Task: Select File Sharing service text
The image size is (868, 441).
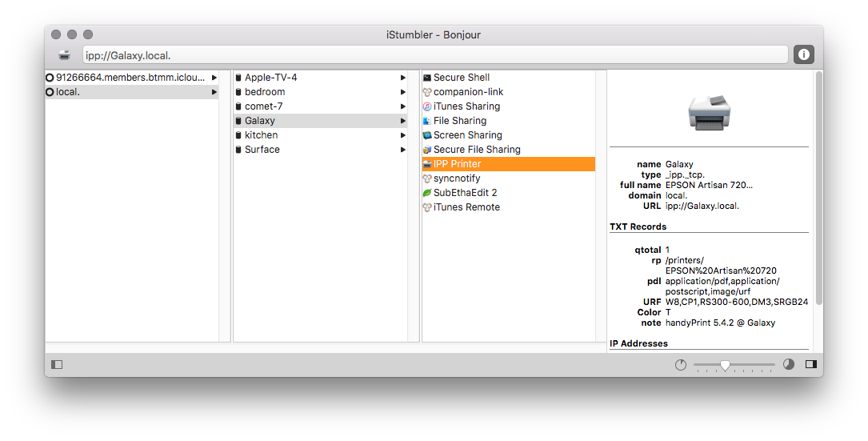Action: click(460, 121)
